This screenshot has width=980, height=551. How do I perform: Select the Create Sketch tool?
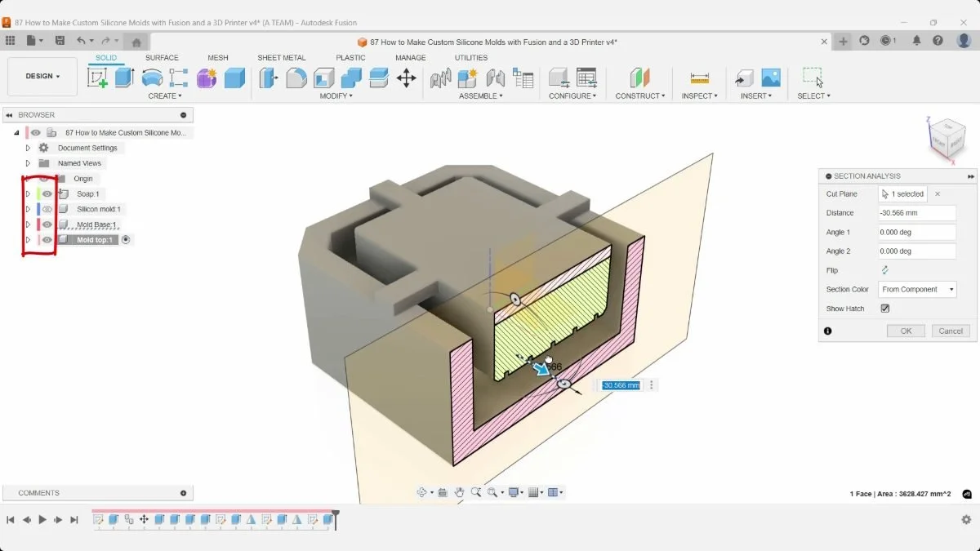[x=97, y=78]
